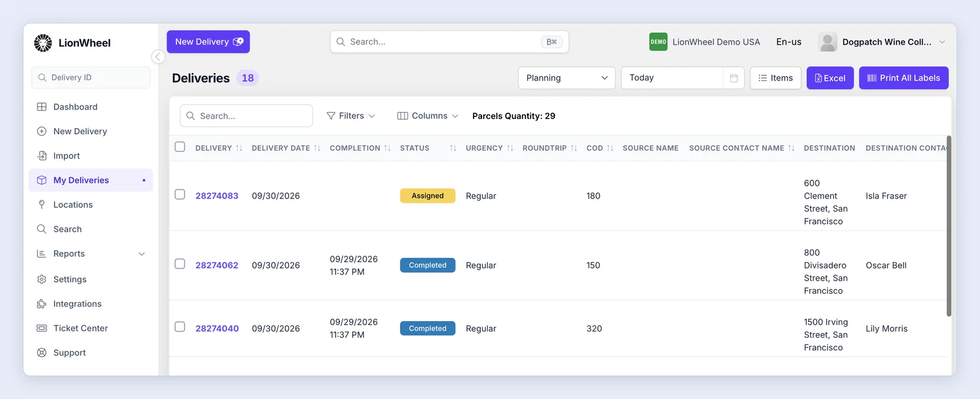This screenshot has width=980, height=399.
Task: Click the Items button
Action: click(775, 78)
